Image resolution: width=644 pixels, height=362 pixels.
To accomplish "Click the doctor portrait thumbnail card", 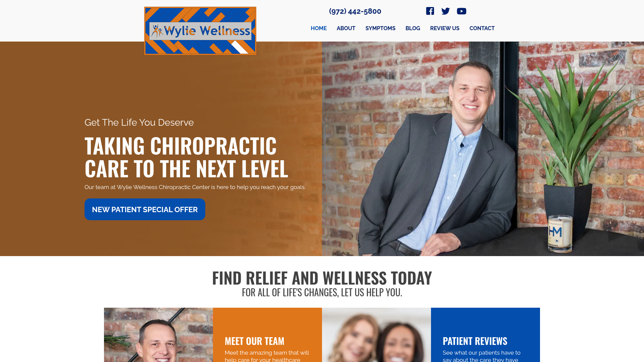I will [x=158, y=335].
